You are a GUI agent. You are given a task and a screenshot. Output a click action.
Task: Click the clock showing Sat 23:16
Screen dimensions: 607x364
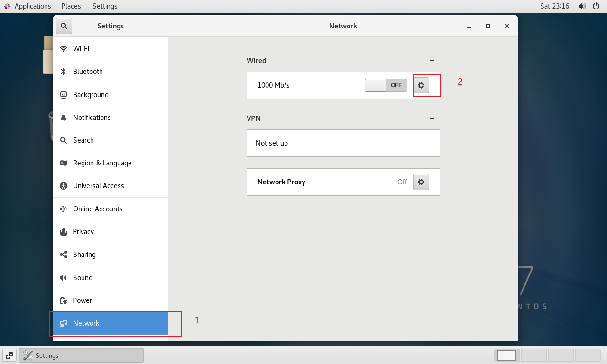click(x=554, y=6)
